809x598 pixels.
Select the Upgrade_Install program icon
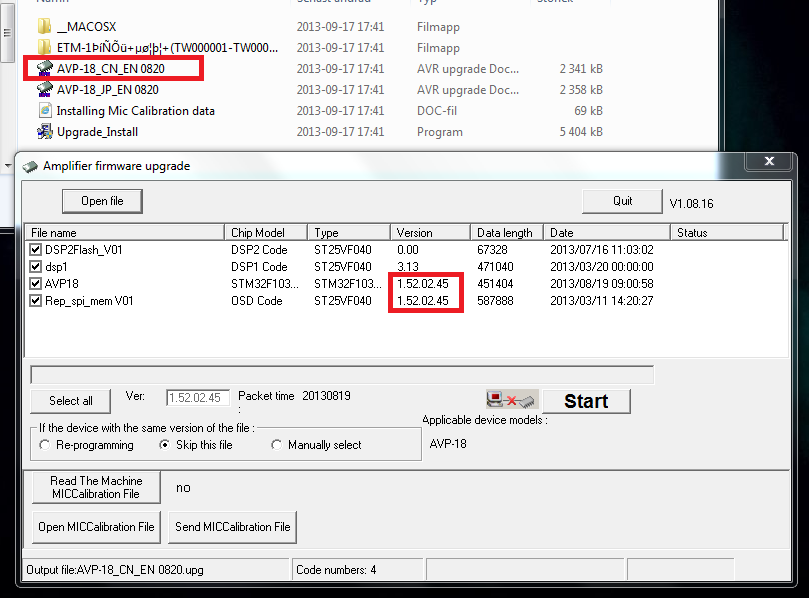coord(44,132)
